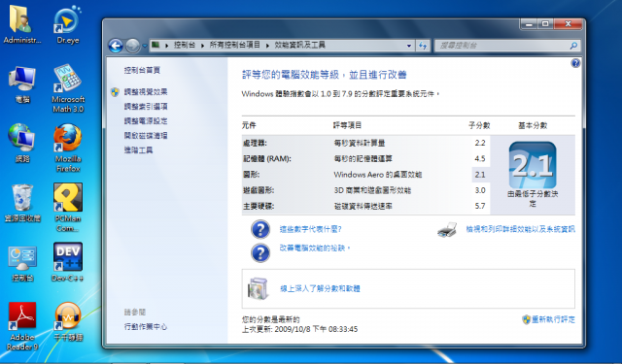The image size is (622, 364).
Task: Click the 這些數字代表什麼? link
Action: (x=311, y=229)
